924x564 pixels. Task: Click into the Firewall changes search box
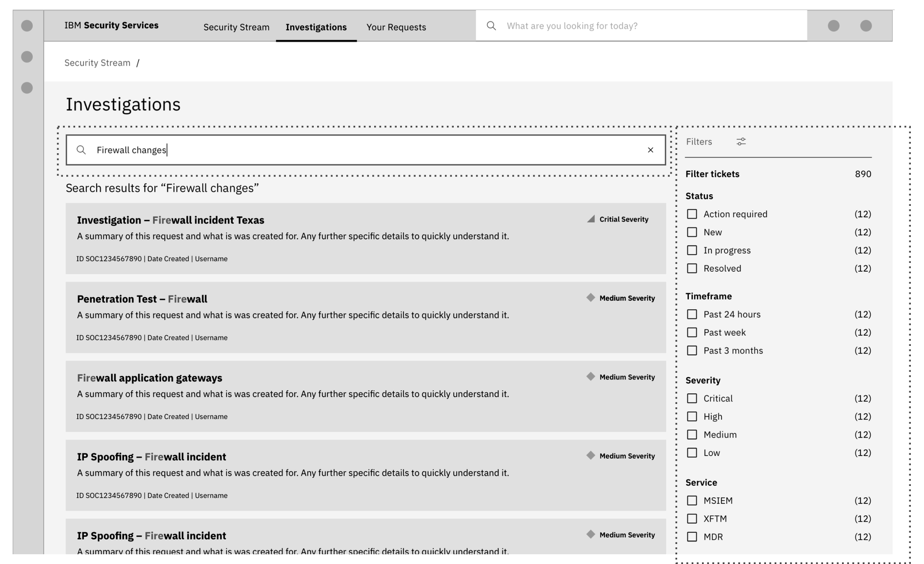(366, 150)
